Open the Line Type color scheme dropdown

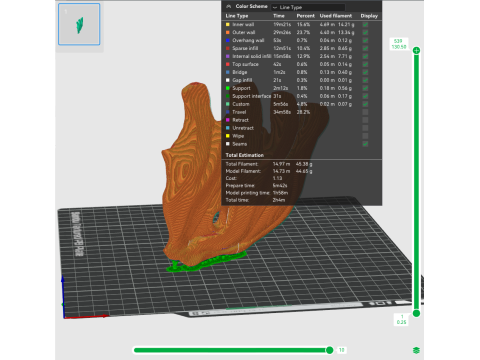pos(308,7)
